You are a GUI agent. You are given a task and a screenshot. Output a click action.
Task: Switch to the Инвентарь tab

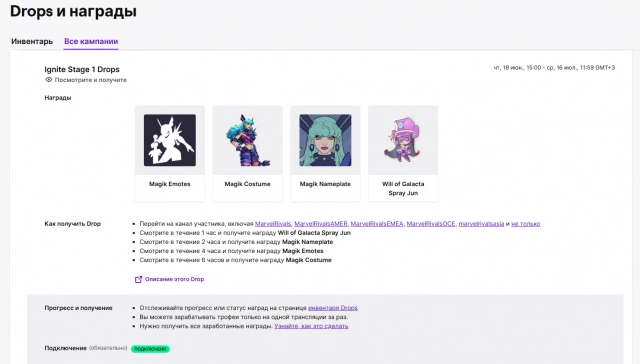point(32,41)
